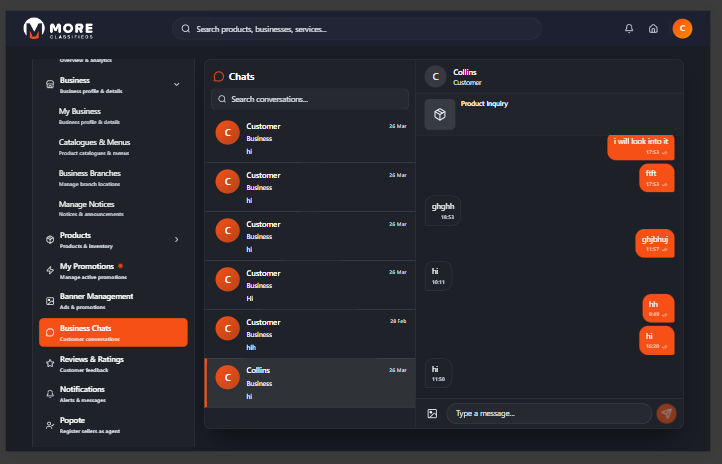This screenshot has height=464, width=722.
Task: Click the Type a message input
Action: click(549, 413)
